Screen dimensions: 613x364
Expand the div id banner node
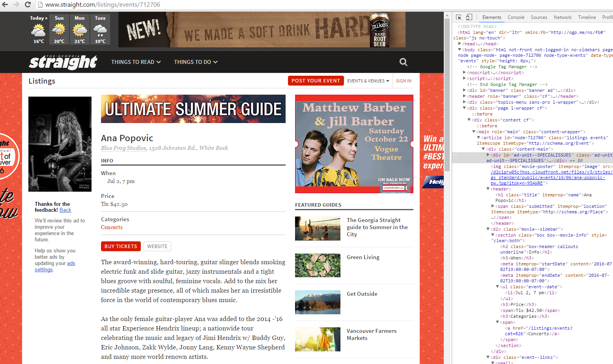click(x=465, y=90)
